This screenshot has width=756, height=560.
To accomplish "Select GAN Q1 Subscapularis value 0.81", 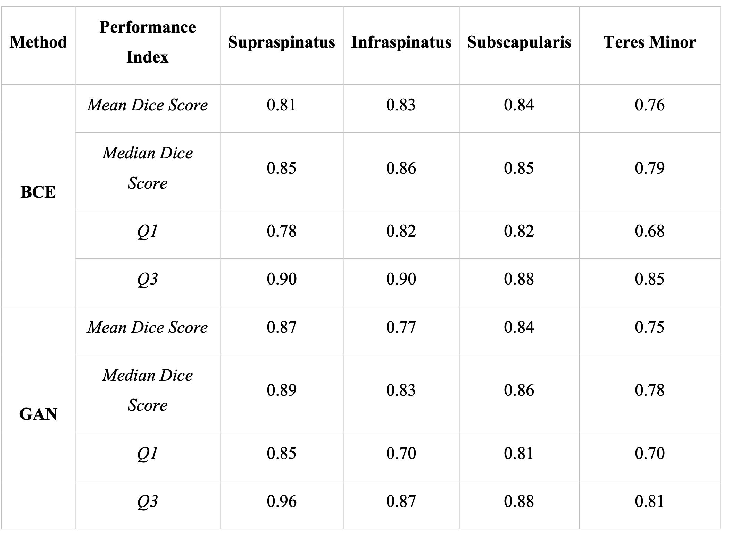I will [x=519, y=453].
